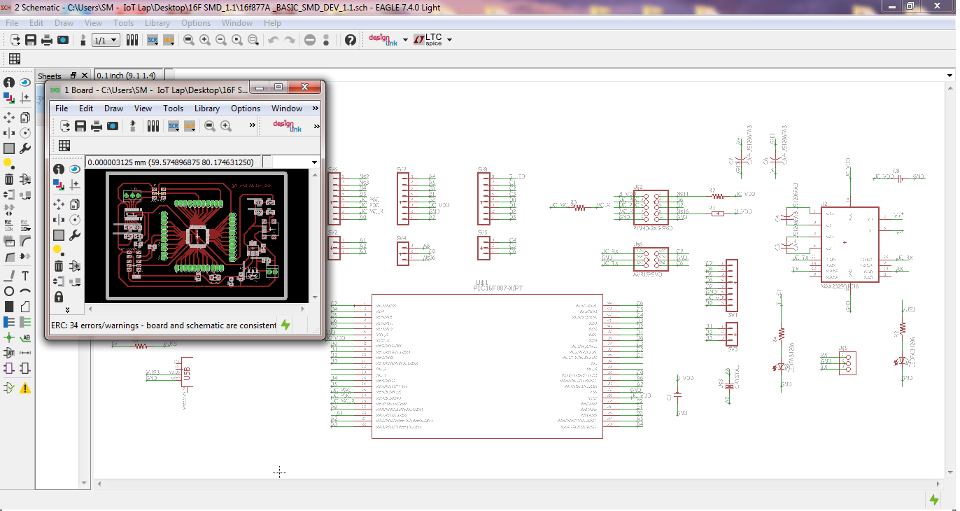
Task: Click designlink button in Board window
Action: [287, 126]
